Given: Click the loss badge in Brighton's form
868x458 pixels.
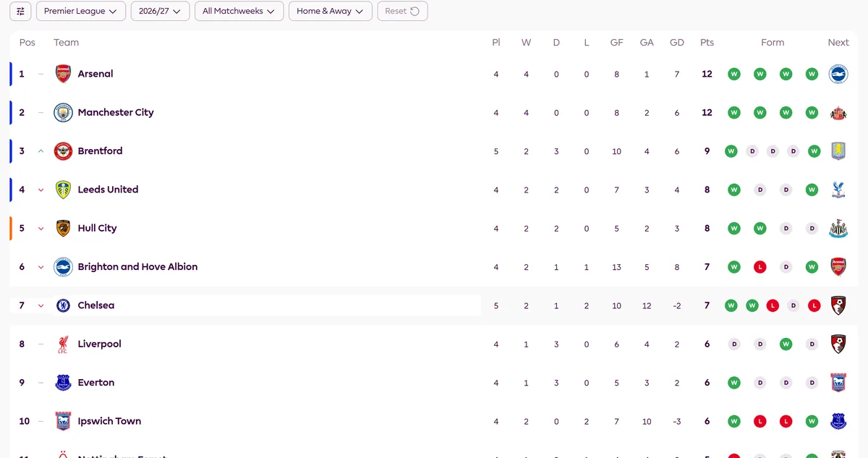Looking at the screenshot, I should click(759, 267).
